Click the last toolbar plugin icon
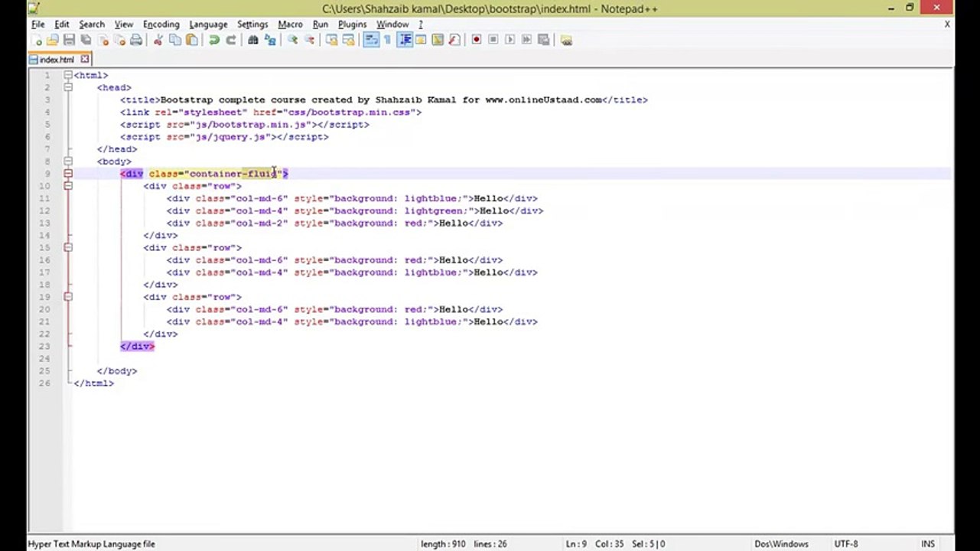980x551 pixels. (x=566, y=40)
